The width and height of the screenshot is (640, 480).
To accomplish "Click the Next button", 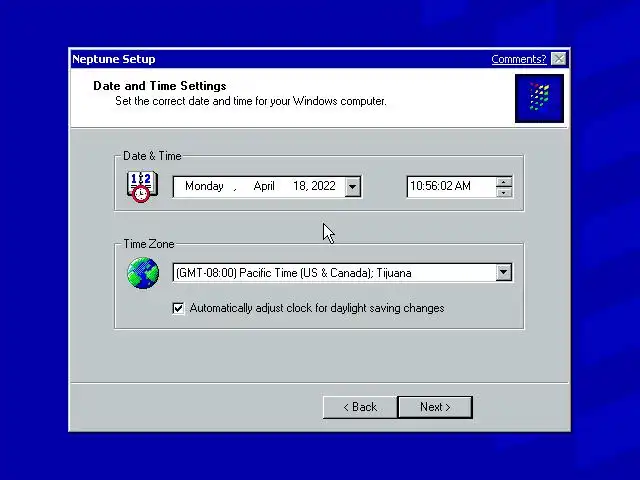I will pos(435,407).
